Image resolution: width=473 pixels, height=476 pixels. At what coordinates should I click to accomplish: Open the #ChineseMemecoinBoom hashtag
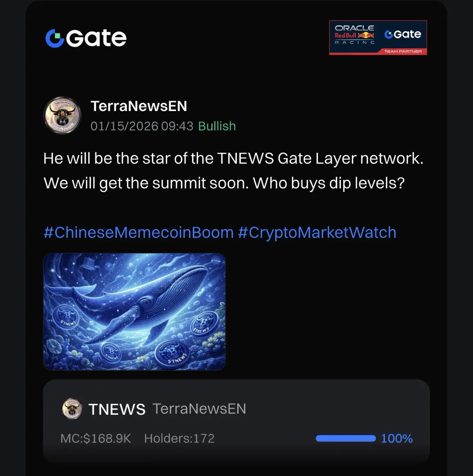coord(138,232)
